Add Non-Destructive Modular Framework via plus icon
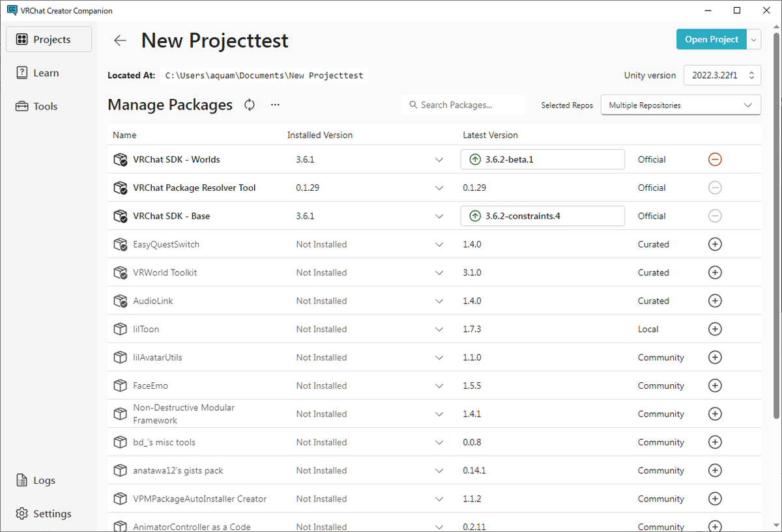Image resolution: width=782 pixels, height=532 pixels. (x=715, y=414)
